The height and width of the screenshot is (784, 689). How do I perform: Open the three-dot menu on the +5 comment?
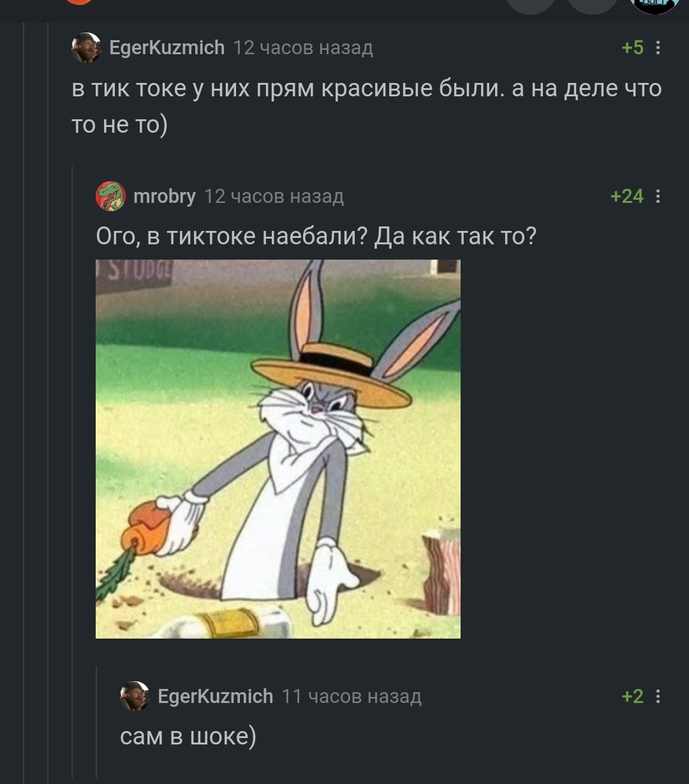tap(658, 48)
